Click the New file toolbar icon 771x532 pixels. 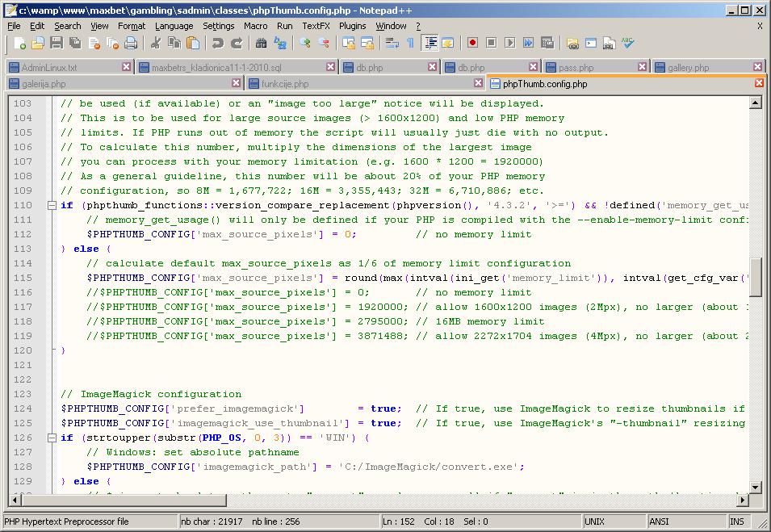coord(18,43)
